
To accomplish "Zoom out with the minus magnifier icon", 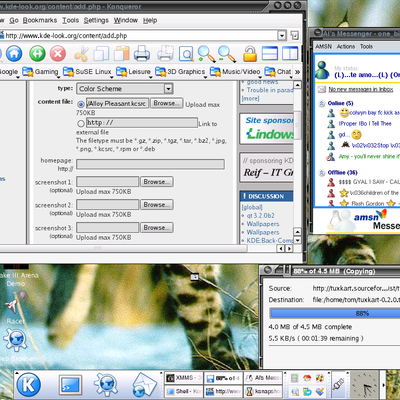I will pos(227,54).
